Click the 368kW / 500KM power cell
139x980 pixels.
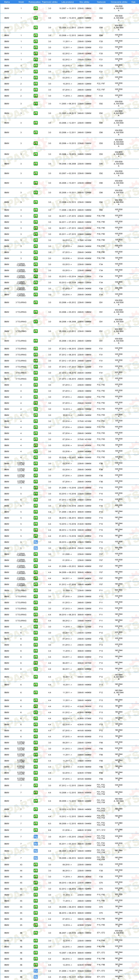(84, 458)
